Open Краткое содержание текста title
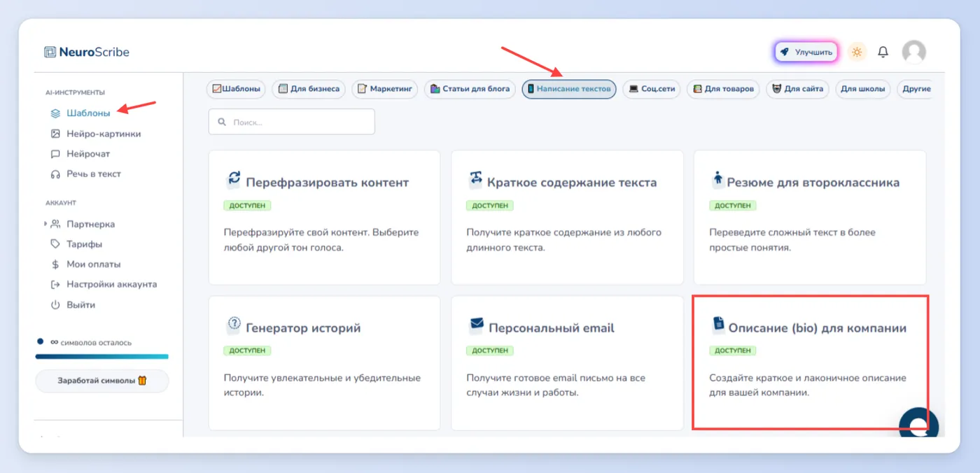980x473 pixels. [x=573, y=183]
